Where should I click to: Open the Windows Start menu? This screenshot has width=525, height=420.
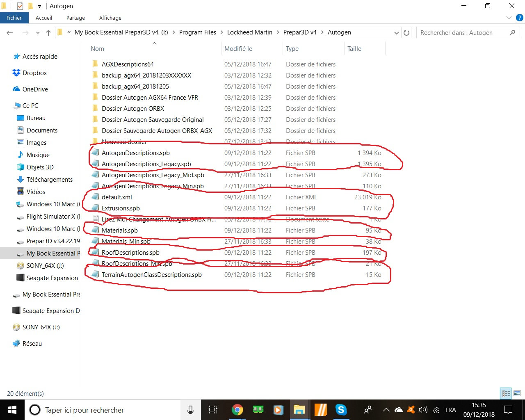point(12,410)
